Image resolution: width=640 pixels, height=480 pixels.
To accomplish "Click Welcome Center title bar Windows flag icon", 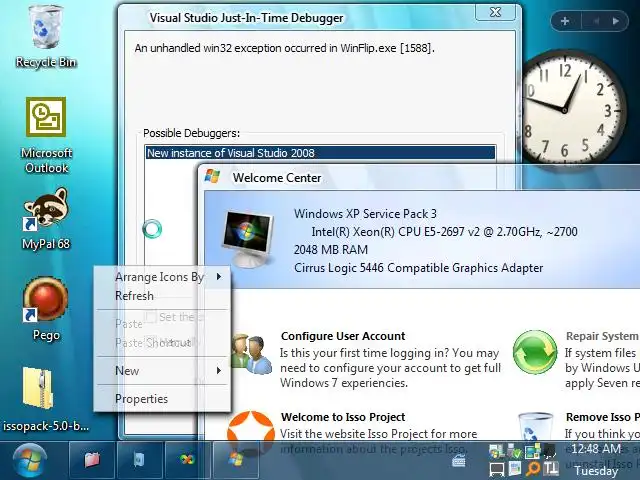I will 212,176.
